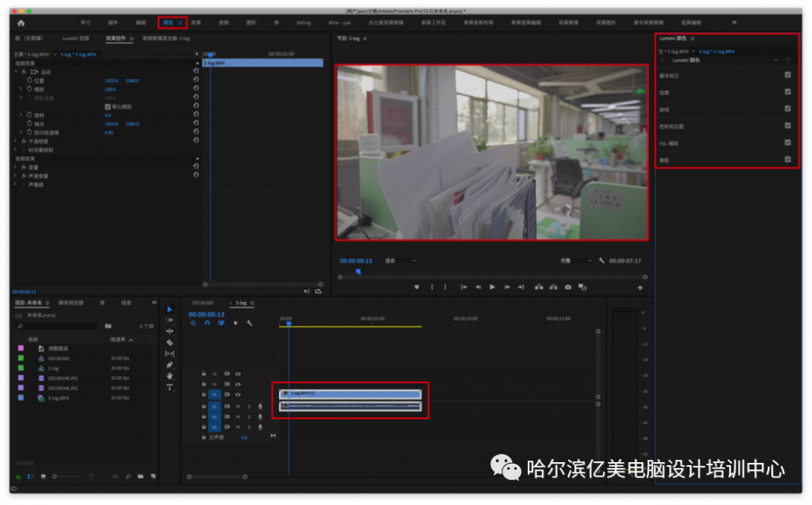Click the Home icon at top left
812x505 pixels.
click(20, 23)
